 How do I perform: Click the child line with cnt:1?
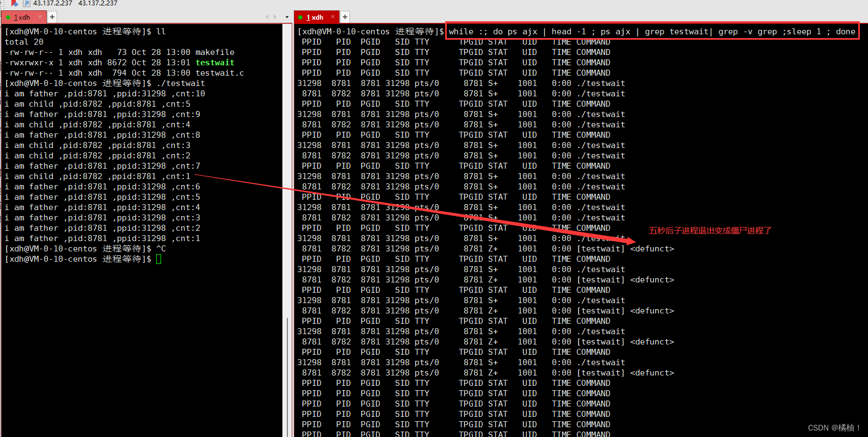pyautogui.click(x=97, y=176)
